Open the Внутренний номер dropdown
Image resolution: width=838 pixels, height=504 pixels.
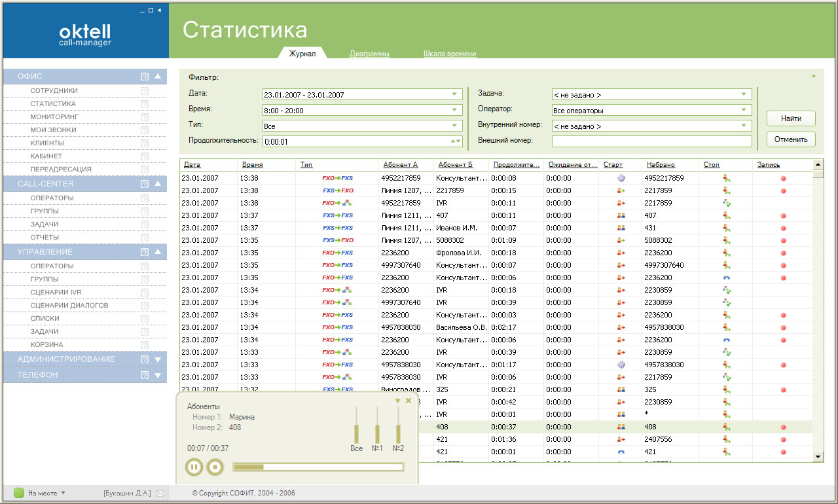744,126
